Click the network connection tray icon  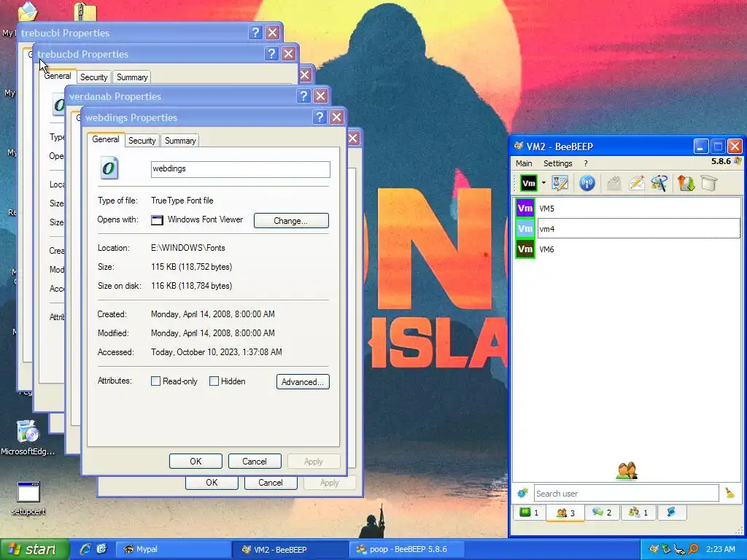(x=680, y=549)
